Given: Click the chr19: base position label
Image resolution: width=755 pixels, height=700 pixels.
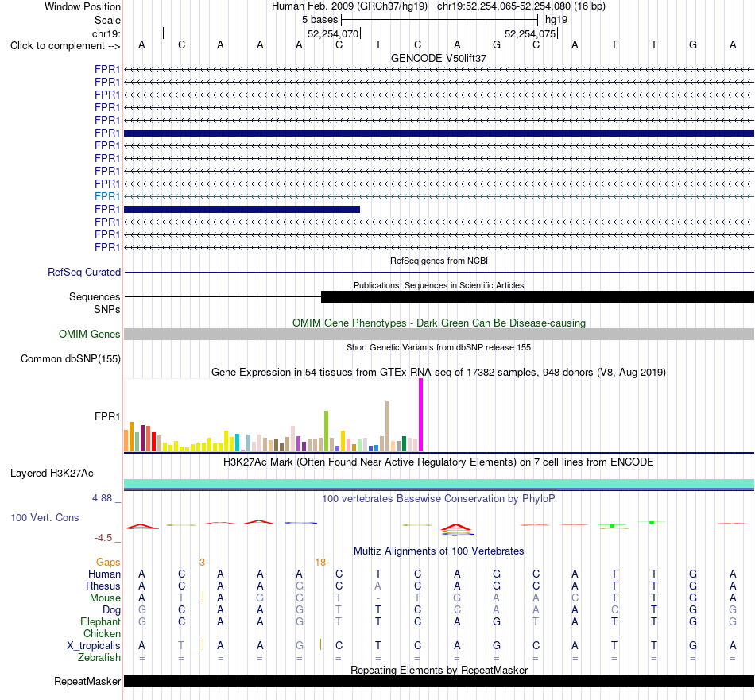Looking at the screenshot, I should click(106, 33).
